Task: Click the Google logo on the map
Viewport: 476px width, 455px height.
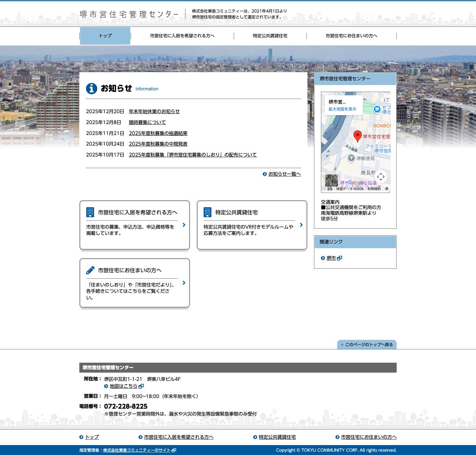Action: point(356,182)
